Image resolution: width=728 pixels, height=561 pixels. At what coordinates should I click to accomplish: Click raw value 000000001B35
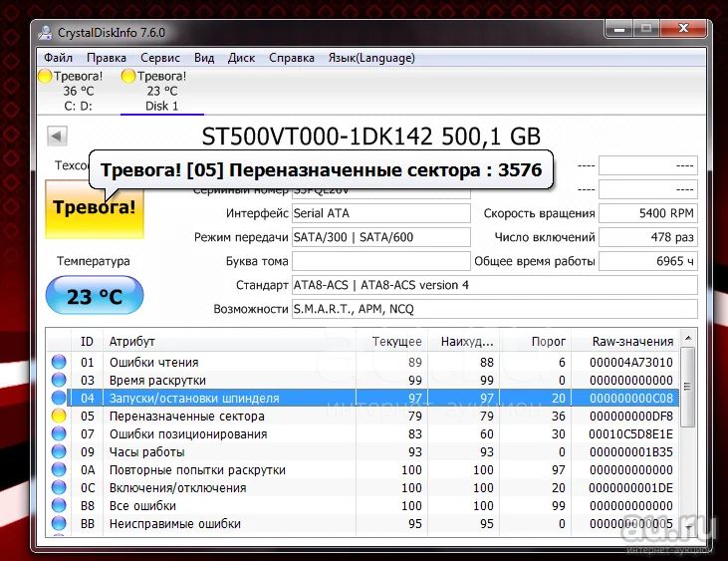[631, 451]
